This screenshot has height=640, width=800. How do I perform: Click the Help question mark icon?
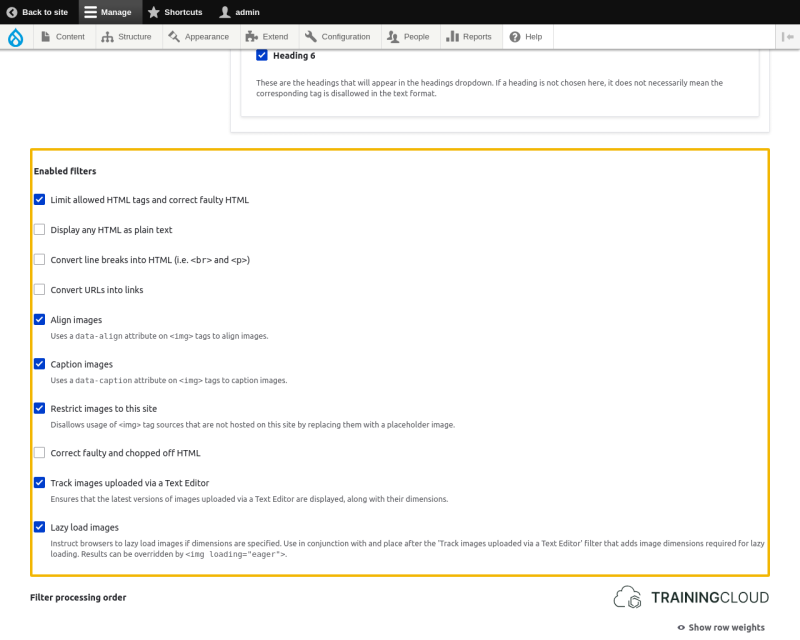pos(515,37)
